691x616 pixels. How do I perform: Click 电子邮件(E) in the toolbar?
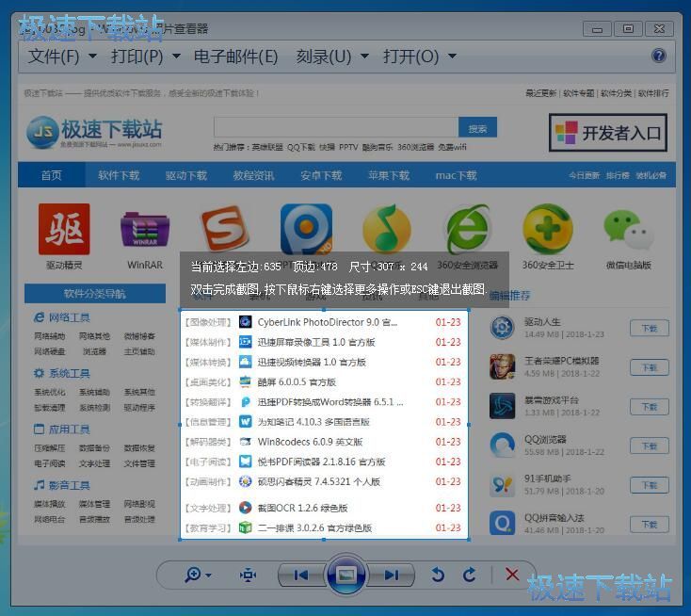point(235,57)
